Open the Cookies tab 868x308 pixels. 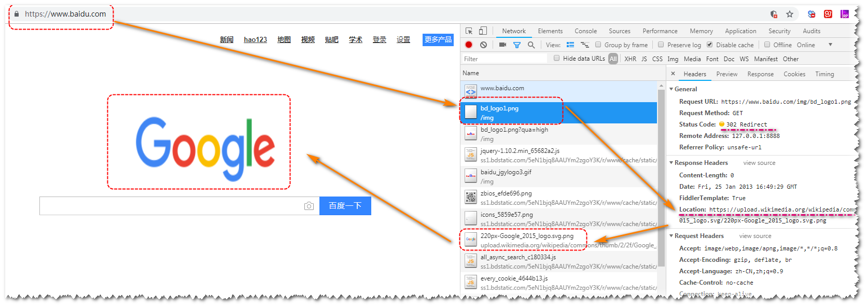(x=794, y=74)
